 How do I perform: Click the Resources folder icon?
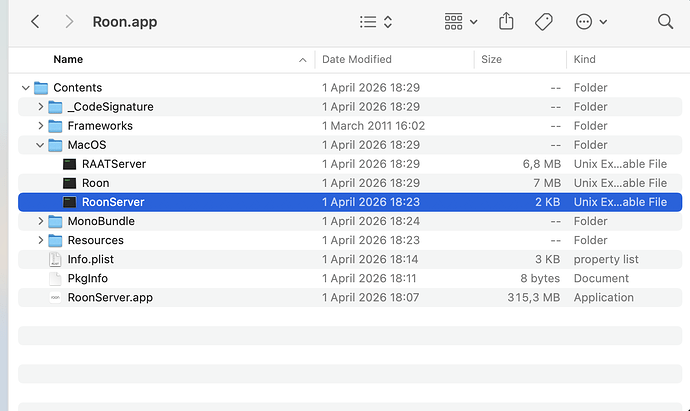(x=55, y=240)
